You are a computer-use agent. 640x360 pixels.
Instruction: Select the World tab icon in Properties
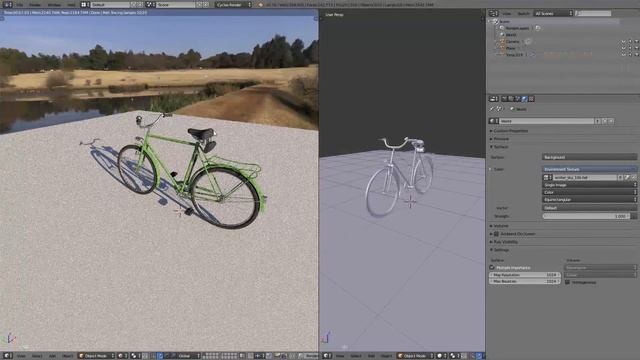[524, 99]
